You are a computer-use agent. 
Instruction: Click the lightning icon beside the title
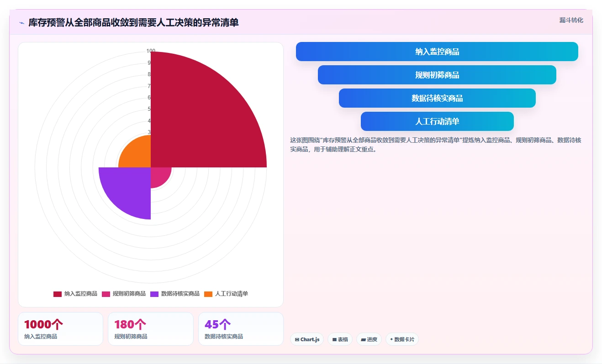click(22, 23)
